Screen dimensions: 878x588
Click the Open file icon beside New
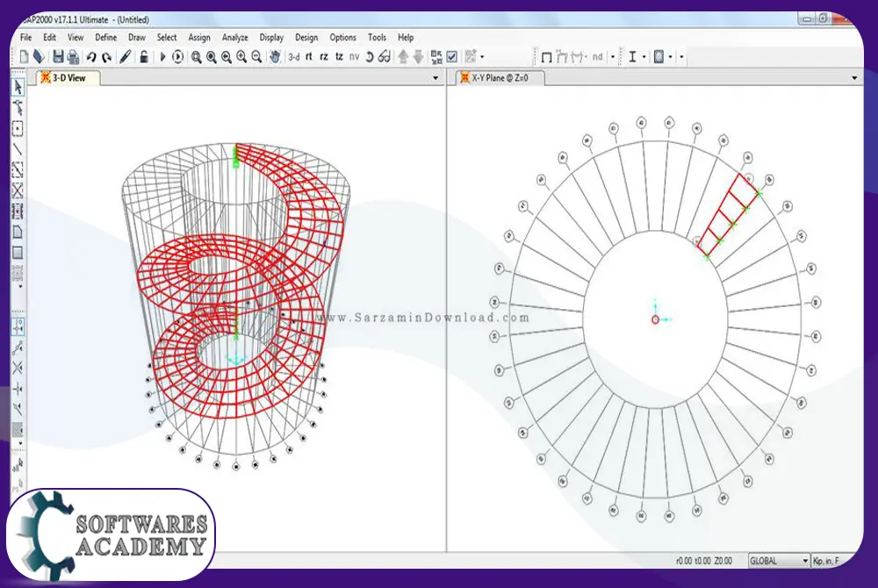pos(39,56)
